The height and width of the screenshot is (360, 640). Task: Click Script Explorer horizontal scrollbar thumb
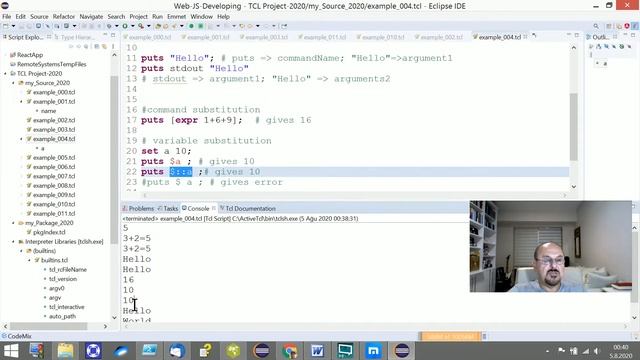point(49,327)
